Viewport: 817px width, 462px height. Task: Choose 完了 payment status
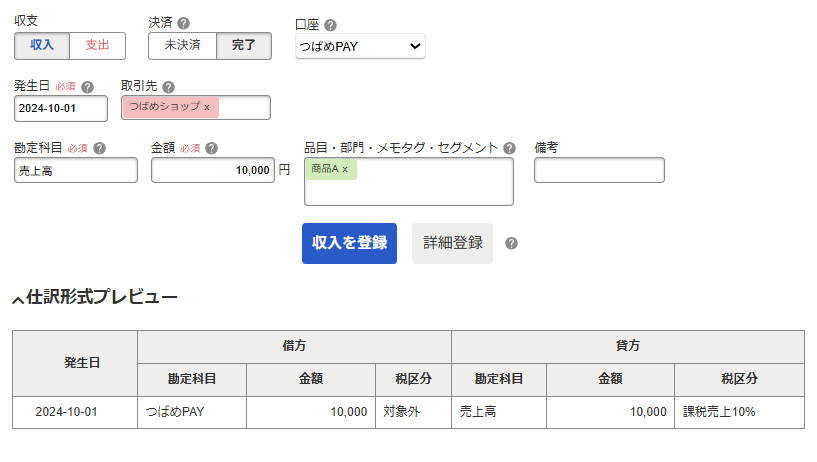point(244,46)
